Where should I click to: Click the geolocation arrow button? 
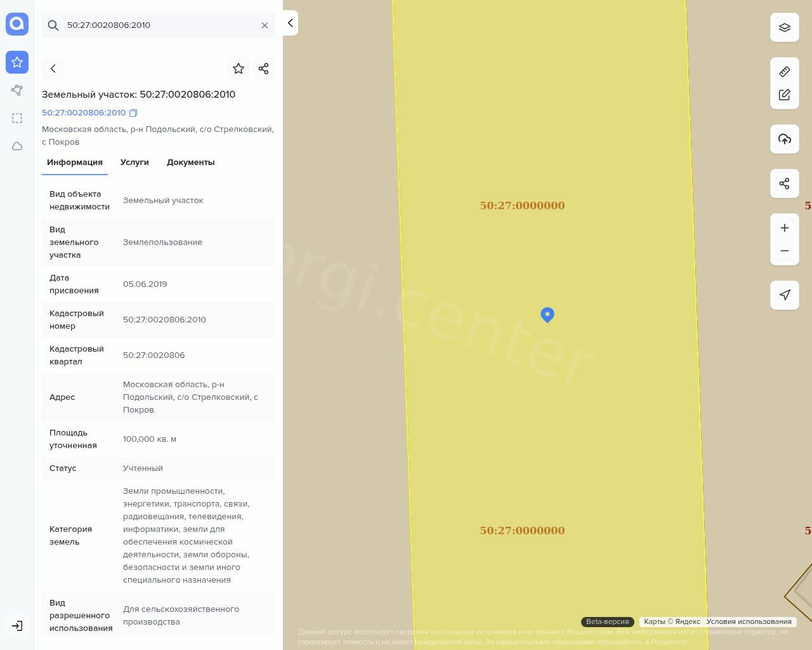[x=785, y=295]
